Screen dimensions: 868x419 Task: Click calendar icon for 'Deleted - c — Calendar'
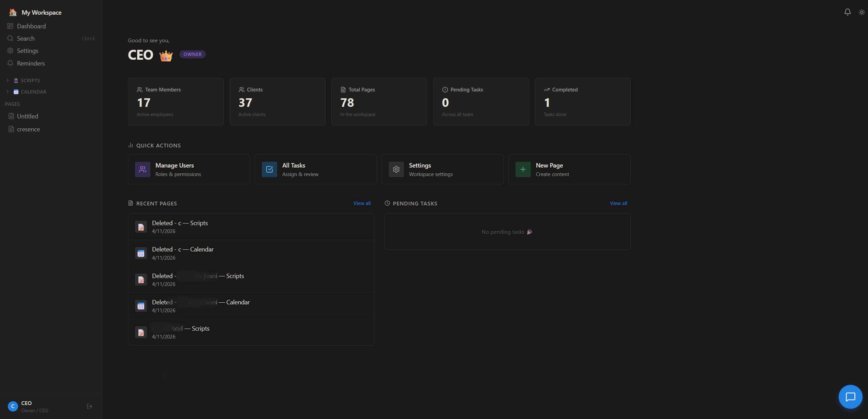[141, 253]
